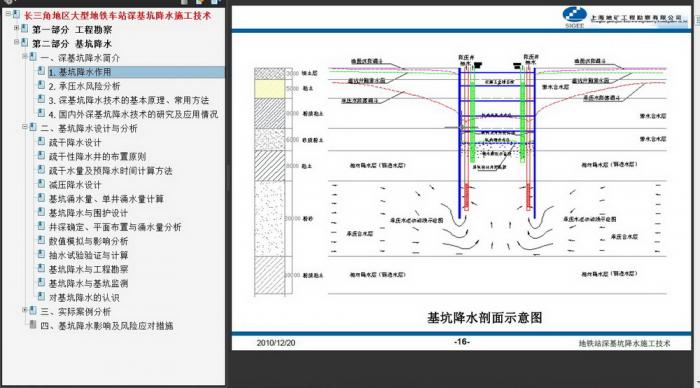Screen dimensions: 700x388
Task: Open bookmark 3. 深基坑降水技术的基本原理、常用方法
Action: pyautogui.click(x=129, y=100)
